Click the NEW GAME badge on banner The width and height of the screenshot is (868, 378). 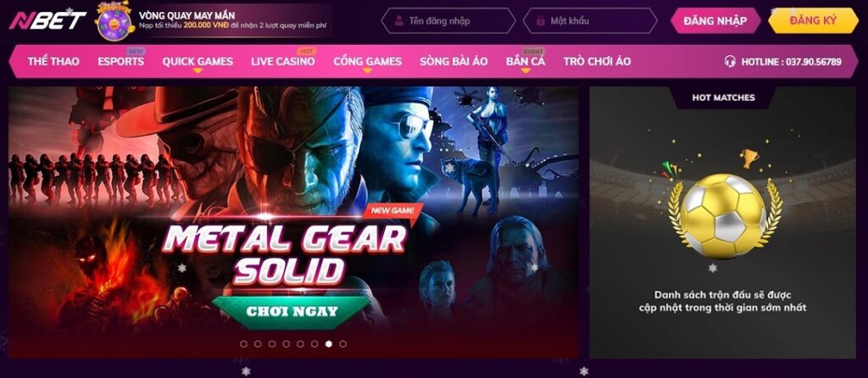click(392, 211)
